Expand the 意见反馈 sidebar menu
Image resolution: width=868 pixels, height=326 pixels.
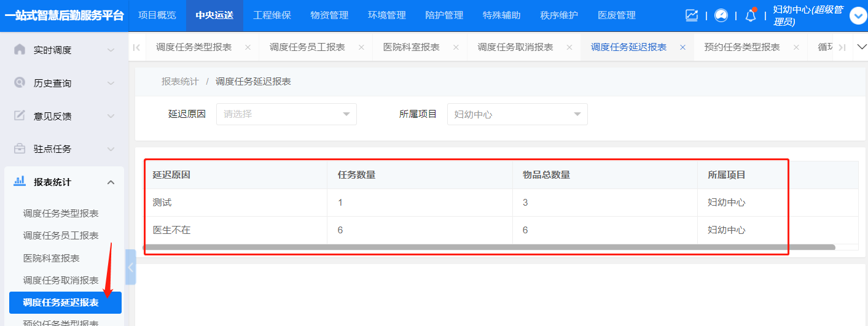click(x=64, y=116)
